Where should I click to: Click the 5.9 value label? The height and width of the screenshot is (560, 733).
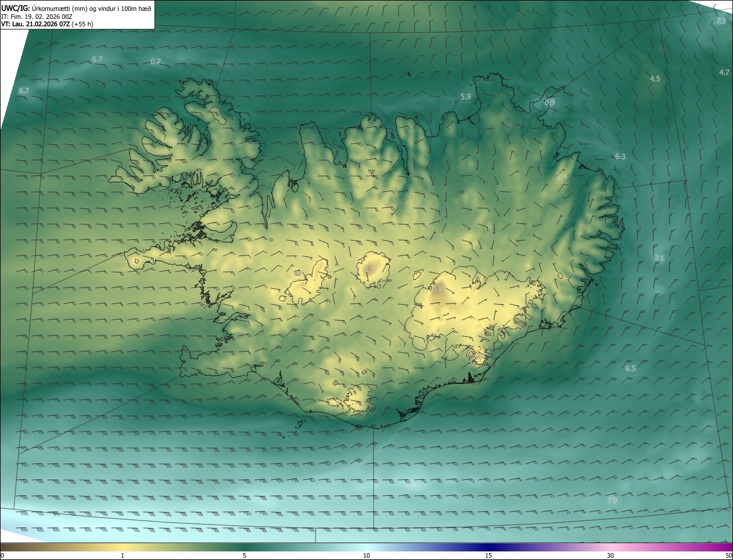(466, 97)
